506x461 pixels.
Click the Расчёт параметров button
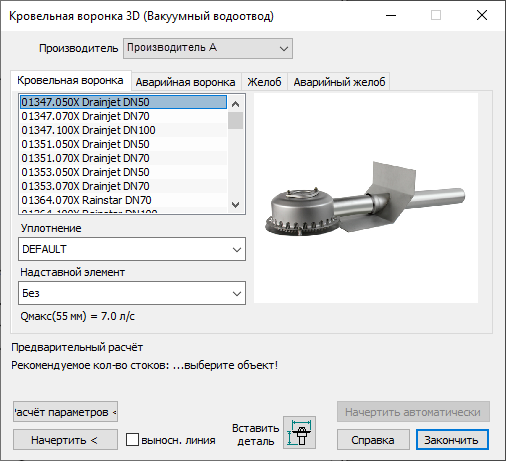click(65, 412)
